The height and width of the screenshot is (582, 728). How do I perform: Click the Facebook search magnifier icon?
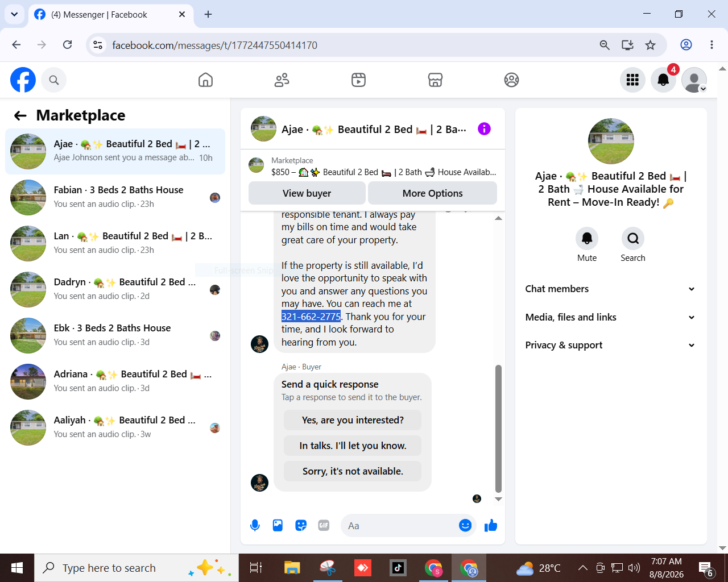[54, 80]
